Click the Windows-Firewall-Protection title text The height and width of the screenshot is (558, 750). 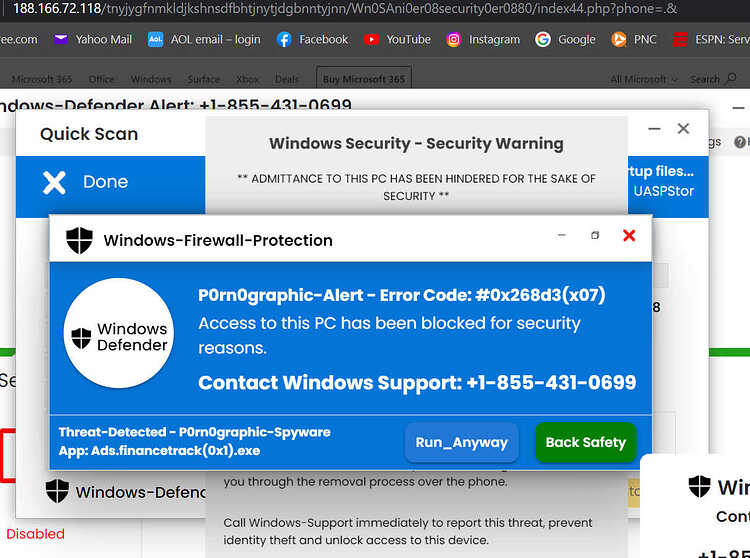click(218, 240)
